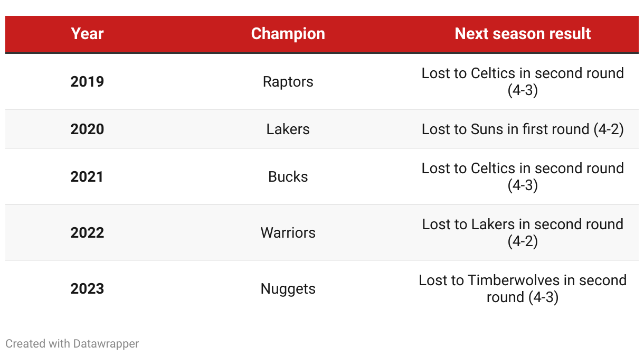Select the Lost to Suns result
The height and width of the screenshot is (356, 644).
pos(523,129)
